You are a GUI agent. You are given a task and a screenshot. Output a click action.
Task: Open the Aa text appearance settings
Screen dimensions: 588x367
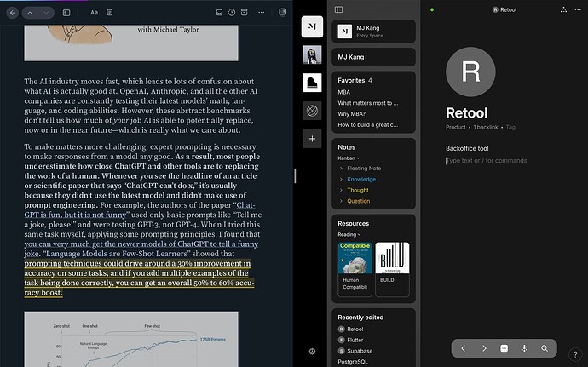(94, 13)
